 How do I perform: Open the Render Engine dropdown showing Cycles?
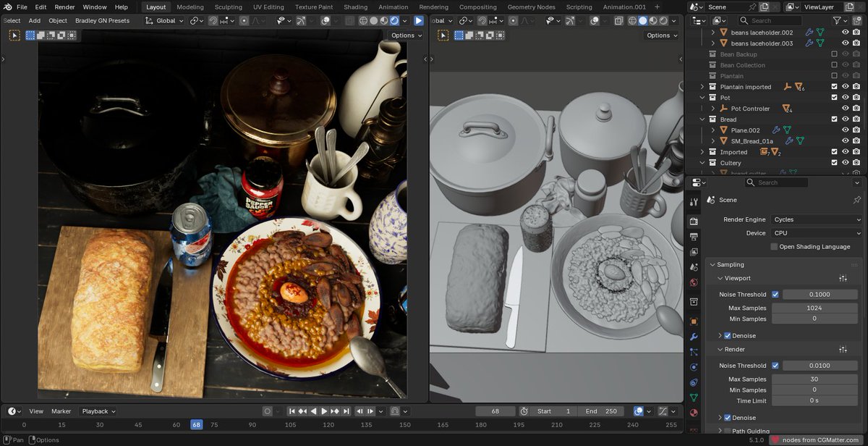pyautogui.click(x=816, y=219)
